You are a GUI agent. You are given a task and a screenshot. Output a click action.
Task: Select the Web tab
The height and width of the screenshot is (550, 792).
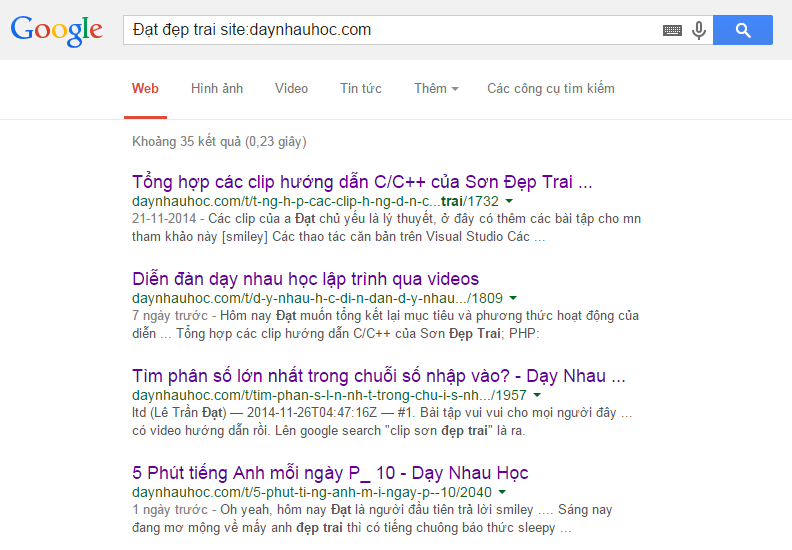pos(145,89)
